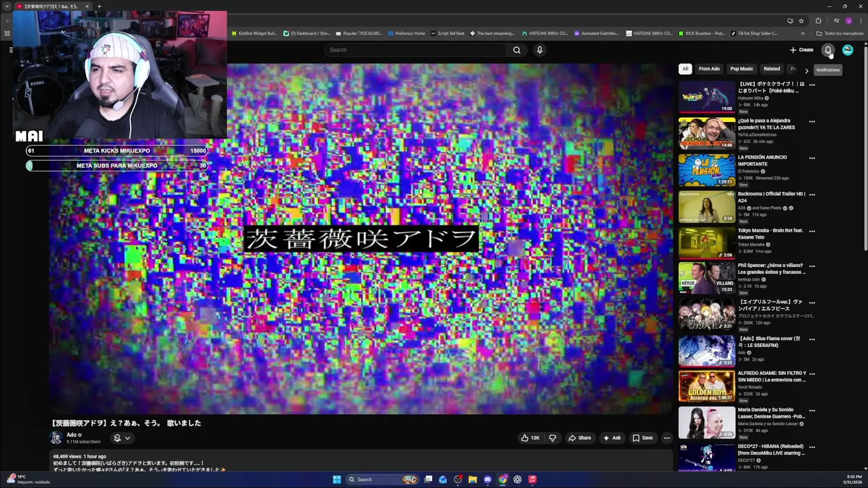Open options for Tokyo Manaka Brain Rot video
This screenshot has height=488, width=868.
(x=812, y=231)
